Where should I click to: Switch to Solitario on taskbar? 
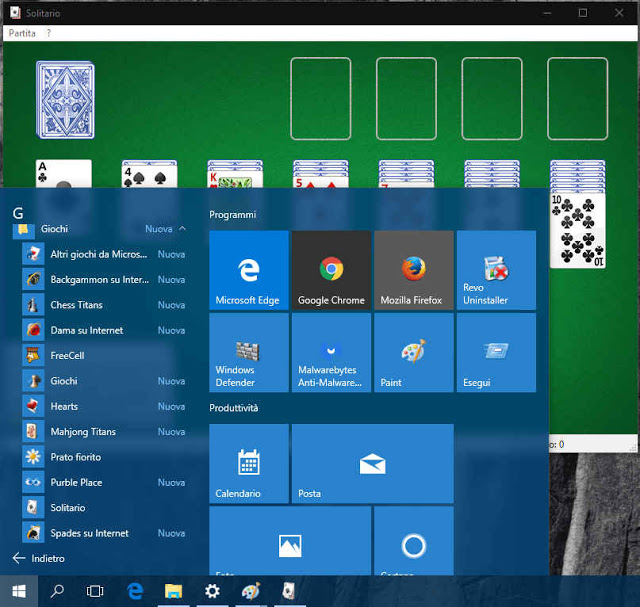pyautogui.click(x=289, y=591)
